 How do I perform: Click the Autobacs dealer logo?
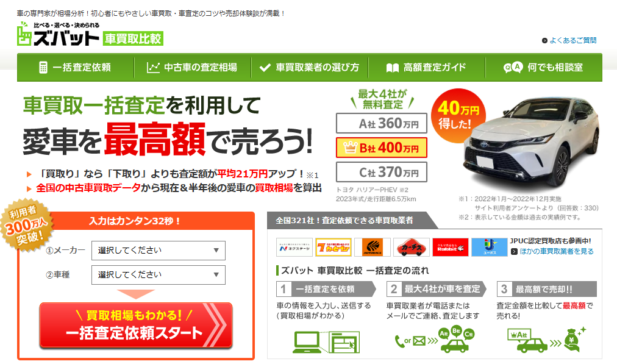click(x=373, y=247)
